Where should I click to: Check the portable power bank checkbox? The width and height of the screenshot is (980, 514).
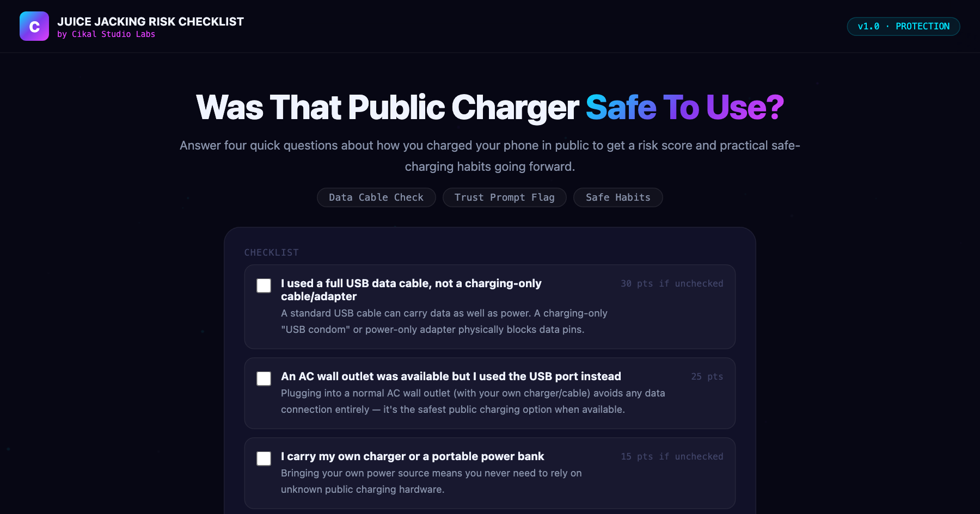pyautogui.click(x=264, y=459)
